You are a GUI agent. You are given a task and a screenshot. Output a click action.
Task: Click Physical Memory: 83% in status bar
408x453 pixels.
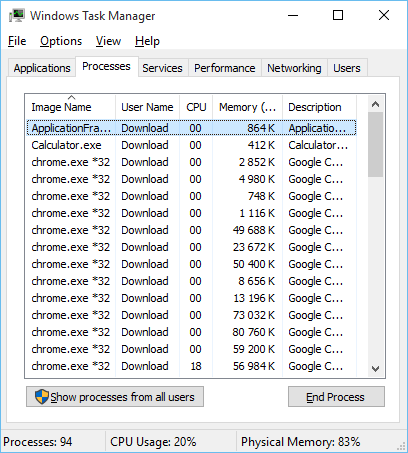point(301,442)
